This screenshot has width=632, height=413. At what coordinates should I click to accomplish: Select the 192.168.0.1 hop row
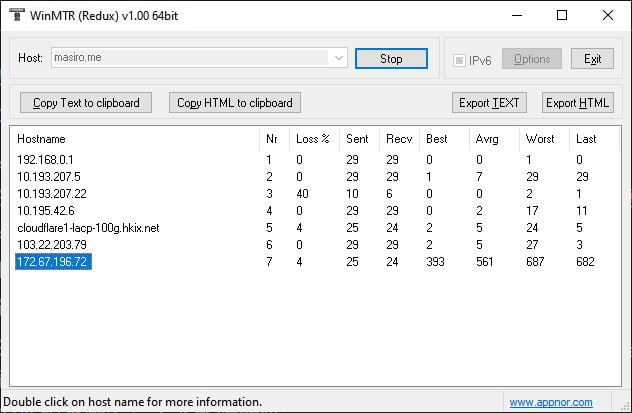(45, 159)
